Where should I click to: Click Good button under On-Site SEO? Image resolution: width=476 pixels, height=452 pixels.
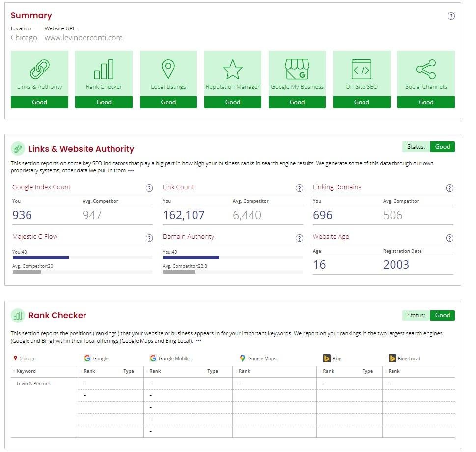coord(362,102)
